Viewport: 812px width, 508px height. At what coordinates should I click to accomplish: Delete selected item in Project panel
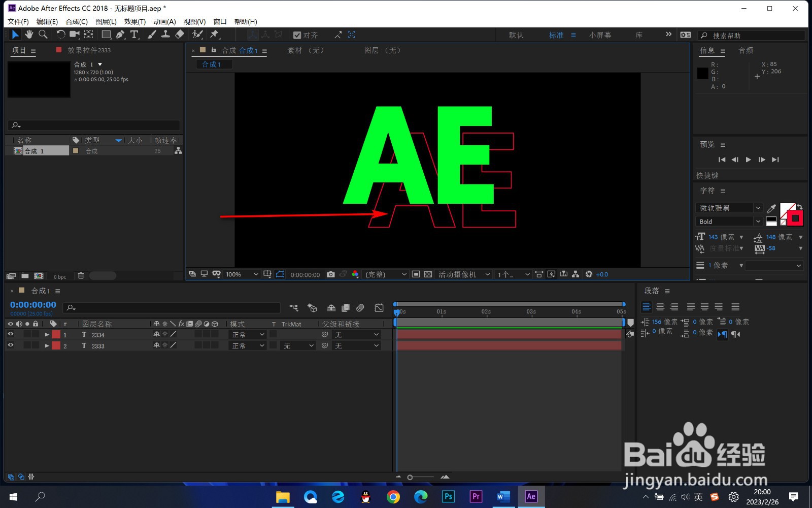(81, 276)
